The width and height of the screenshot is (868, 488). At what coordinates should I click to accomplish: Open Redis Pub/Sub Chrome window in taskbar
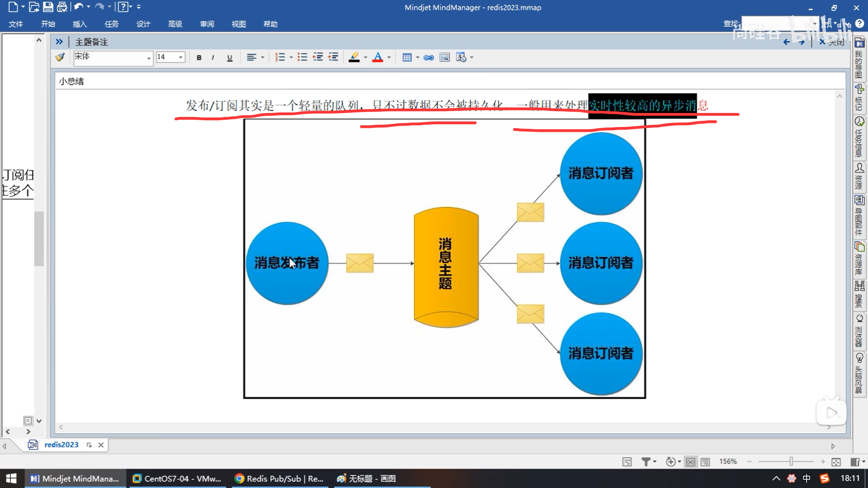click(x=280, y=479)
